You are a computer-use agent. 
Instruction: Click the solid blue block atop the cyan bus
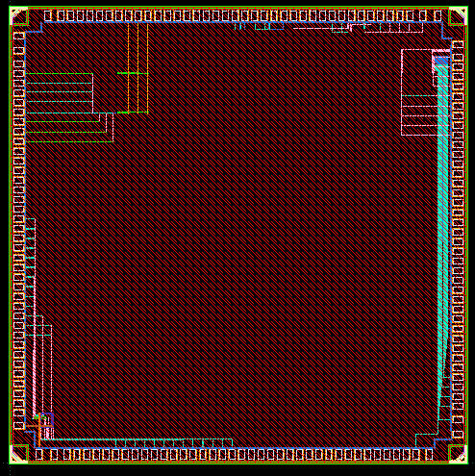point(441,61)
